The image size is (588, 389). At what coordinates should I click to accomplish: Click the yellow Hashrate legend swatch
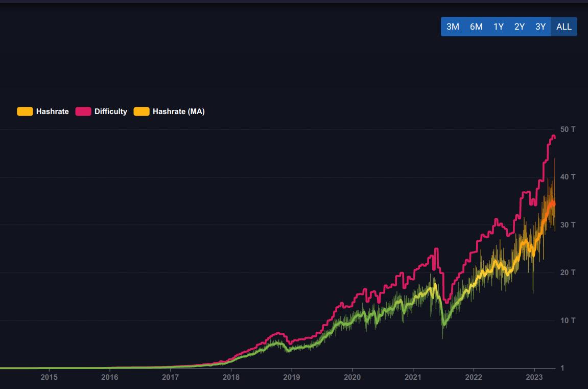pyautogui.click(x=25, y=111)
